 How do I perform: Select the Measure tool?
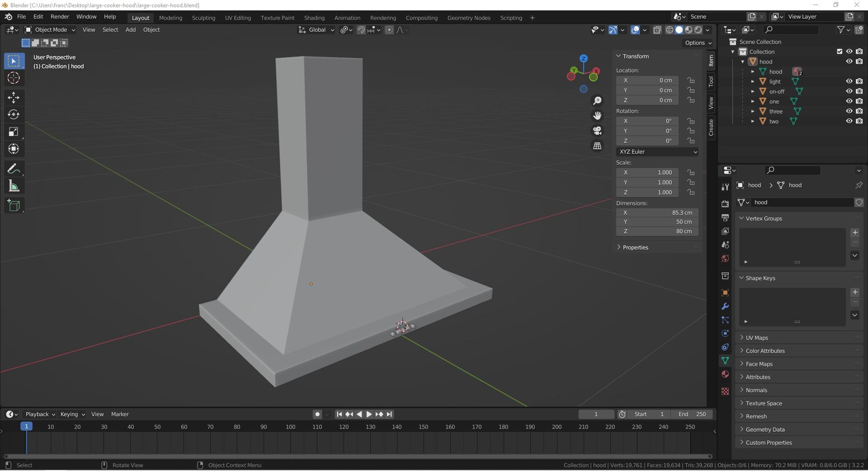(x=14, y=186)
